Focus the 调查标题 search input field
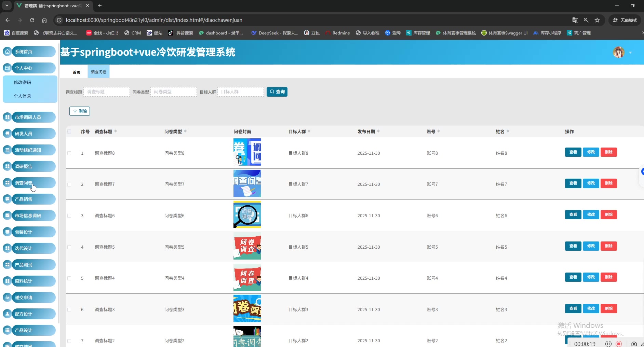The image size is (644, 347). pyautogui.click(x=107, y=92)
